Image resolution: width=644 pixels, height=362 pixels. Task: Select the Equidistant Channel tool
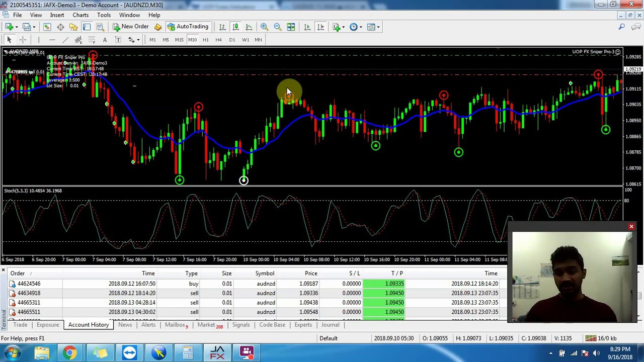click(78, 40)
